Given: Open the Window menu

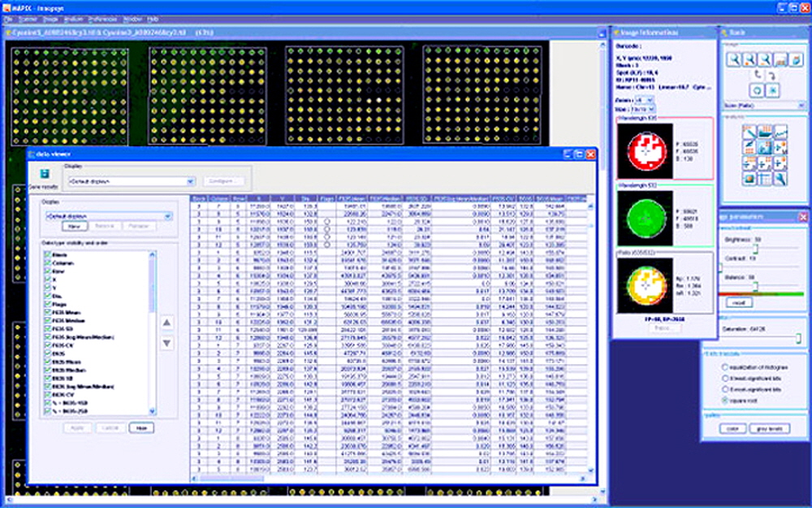Looking at the screenshot, I should 132,20.
